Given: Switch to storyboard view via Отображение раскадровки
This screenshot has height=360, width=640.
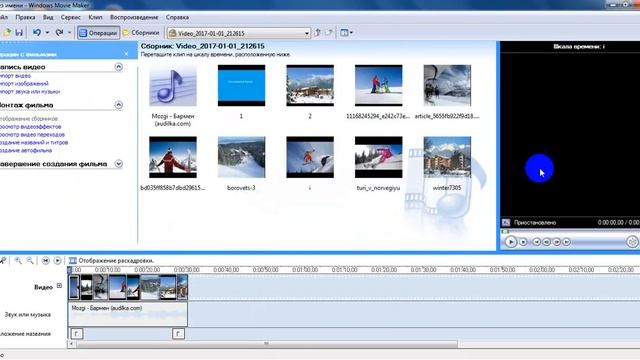Looking at the screenshot, I should coord(112,260).
